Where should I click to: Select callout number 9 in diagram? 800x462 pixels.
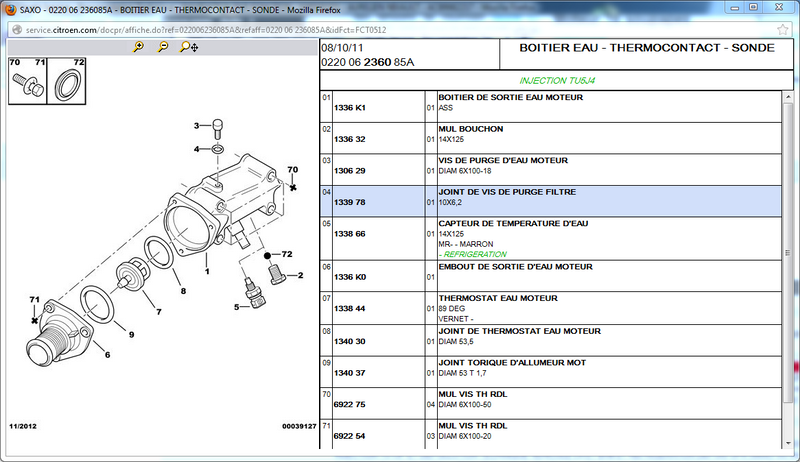(132, 335)
